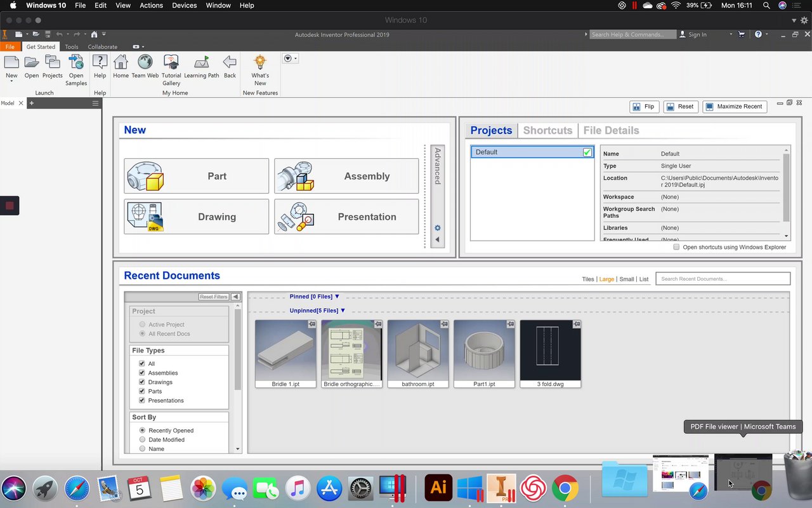Click the Reset Filters button

pos(214,297)
